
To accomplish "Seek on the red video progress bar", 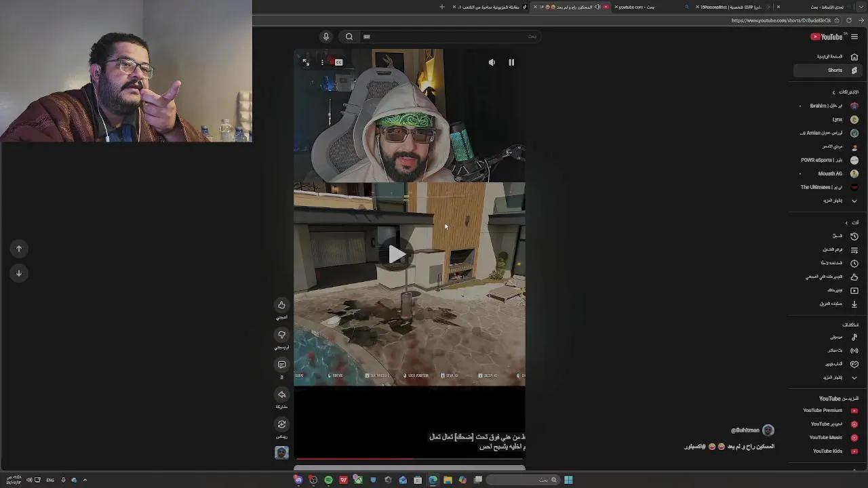I will (410, 459).
